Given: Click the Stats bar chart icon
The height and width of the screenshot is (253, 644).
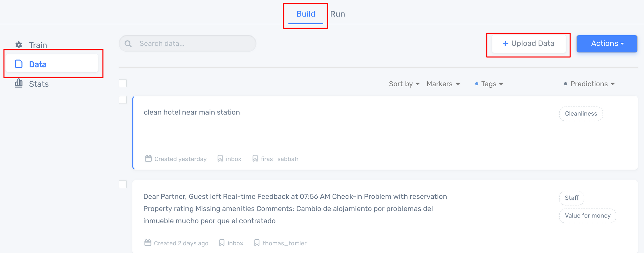Looking at the screenshot, I should point(19,83).
